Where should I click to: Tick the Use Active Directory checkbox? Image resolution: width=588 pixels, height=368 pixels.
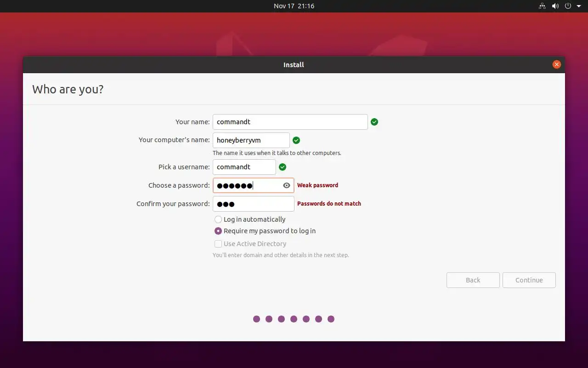coord(218,244)
